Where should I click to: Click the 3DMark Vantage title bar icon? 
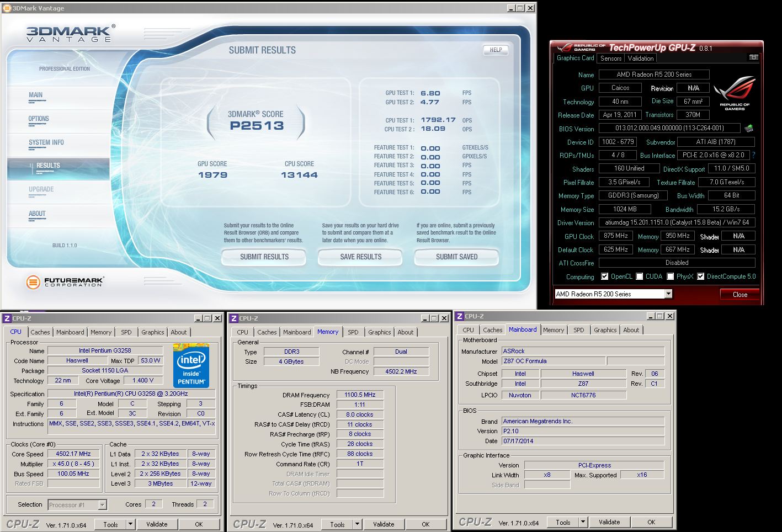tap(7, 8)
